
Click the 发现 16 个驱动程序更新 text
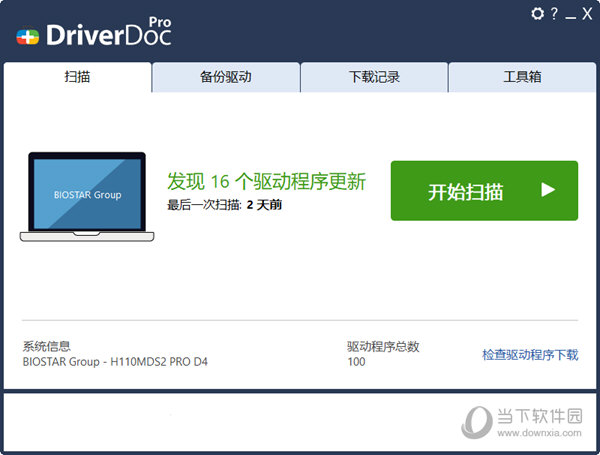pos(267,181)
